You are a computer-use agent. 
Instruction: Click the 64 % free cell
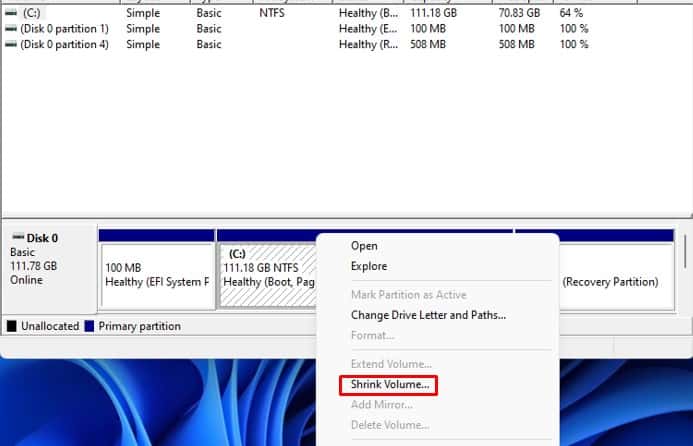[571, 13]
